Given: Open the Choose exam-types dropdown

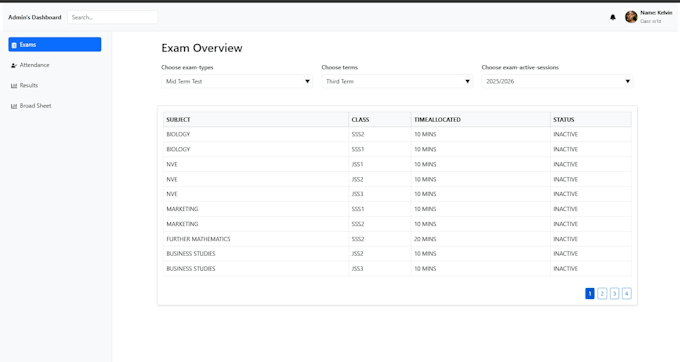Looking at the screenshot, I should (x=237, y=81).
